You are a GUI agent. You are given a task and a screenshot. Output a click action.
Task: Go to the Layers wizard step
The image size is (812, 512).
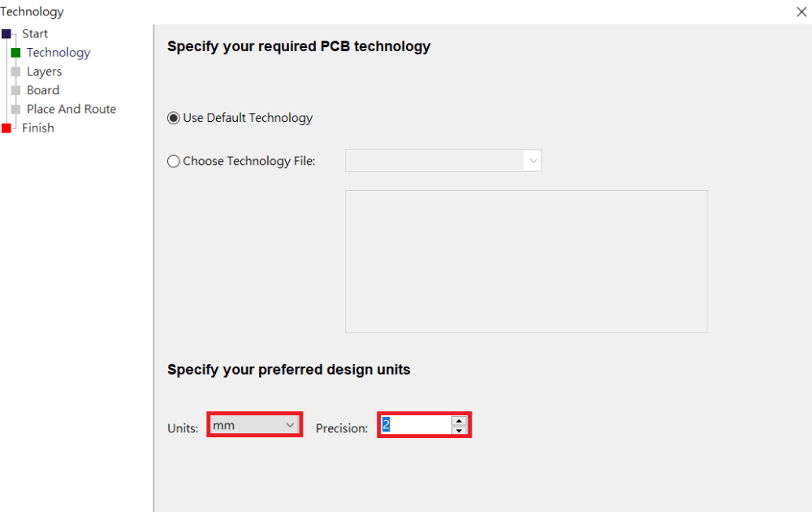pos(44,72)
